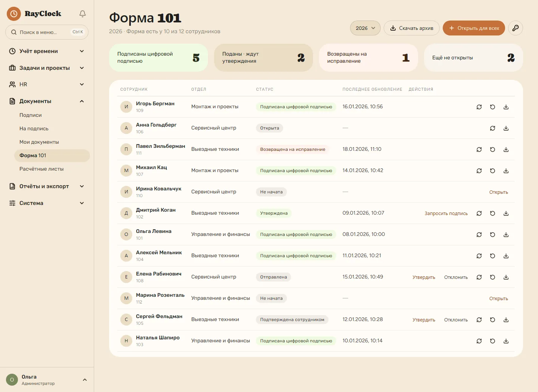The height and width of the screenshot is (392, 538).
Task: Click the Поиск в меню search field
Action: tap(47, 32)
